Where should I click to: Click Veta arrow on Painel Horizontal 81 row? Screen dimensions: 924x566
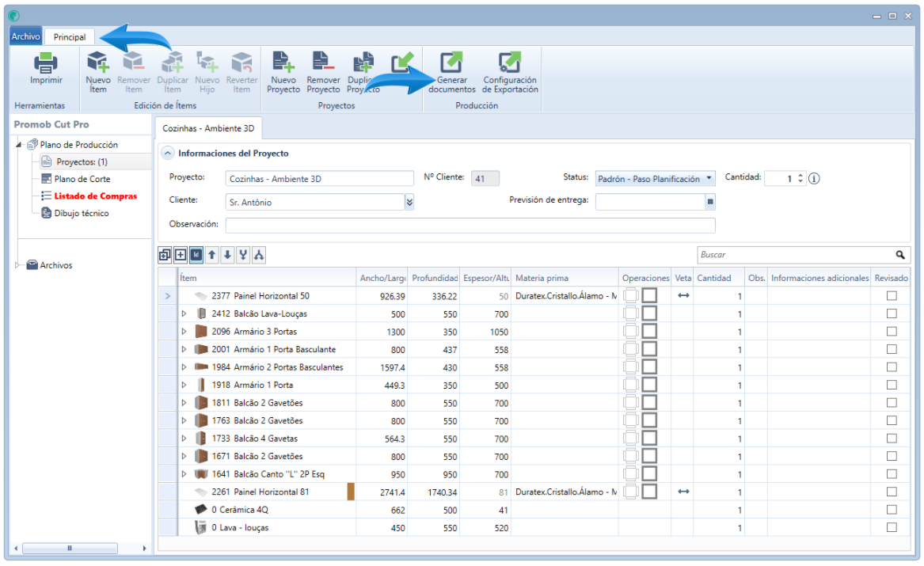tap(683, 492)
